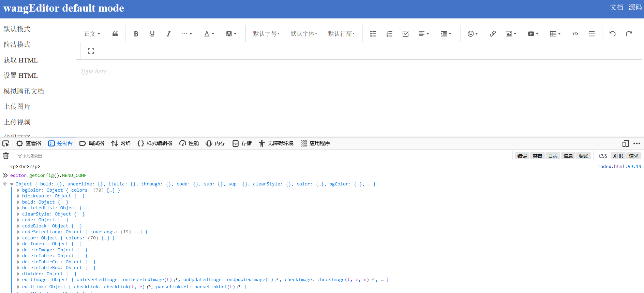Expand the bgColor object entry
This screenshot has height=293, width=644.
(x=18, y=190)
